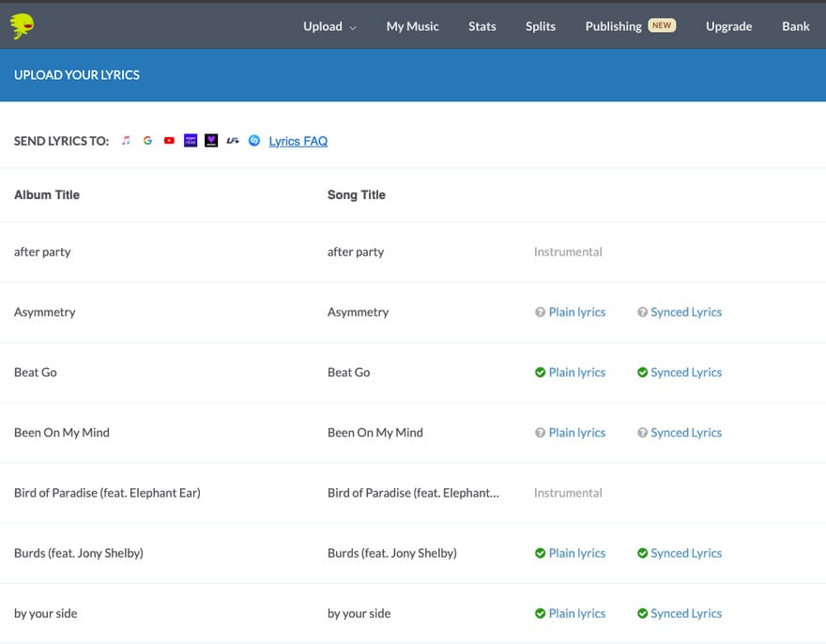This screenshot has height=644, width=826.
Task: Click the DistroKid yellow logo
Action: 23,26
